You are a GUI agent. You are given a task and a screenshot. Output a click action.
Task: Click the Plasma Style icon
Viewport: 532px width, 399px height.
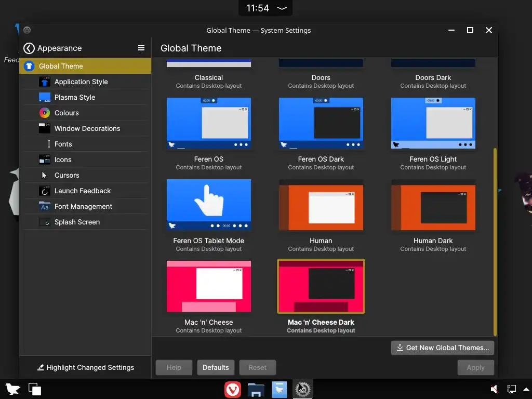pyautogui.click(x=45, y=97)
